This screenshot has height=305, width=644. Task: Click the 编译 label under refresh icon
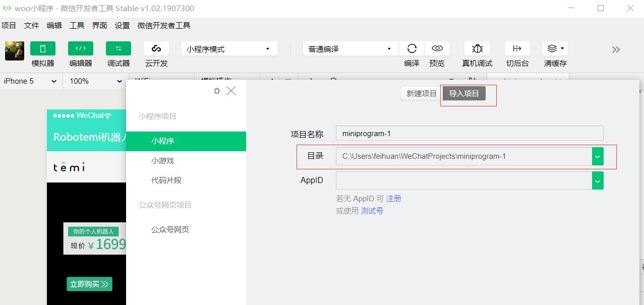pos(412,64)
